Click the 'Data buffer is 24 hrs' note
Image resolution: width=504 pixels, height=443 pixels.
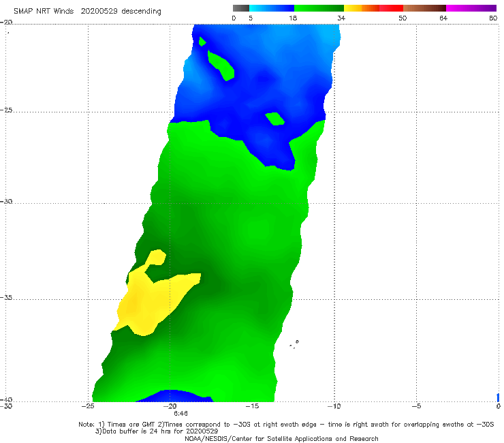pos(157,431)
